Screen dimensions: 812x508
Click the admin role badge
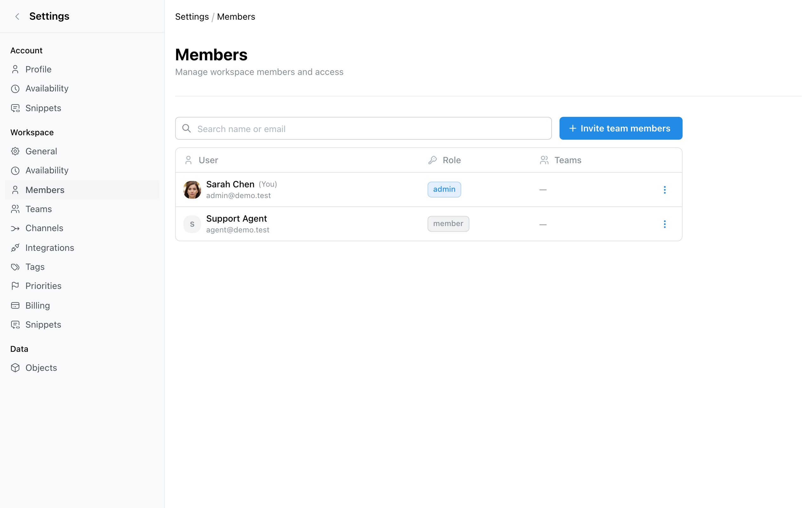(444, 190)
